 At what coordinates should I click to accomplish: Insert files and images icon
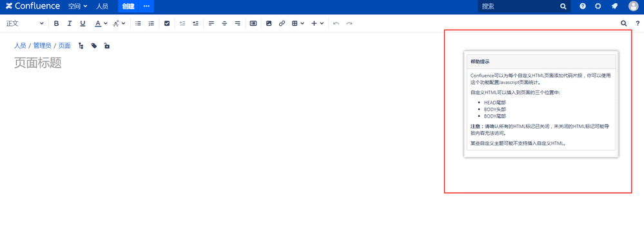(269, 23)
